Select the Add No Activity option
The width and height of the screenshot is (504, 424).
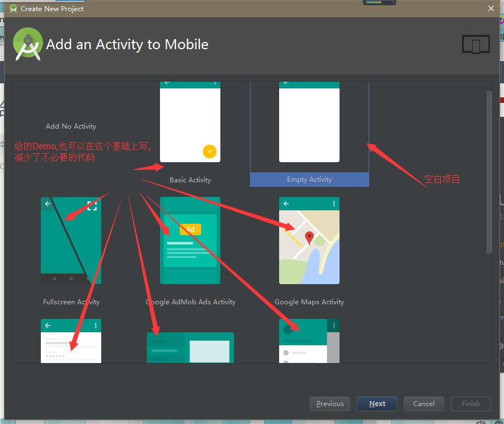71,126
